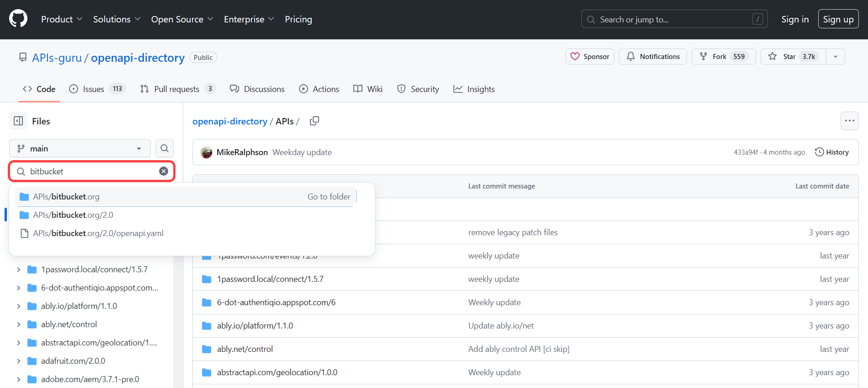
Task: Open the main branch selector
Action: [80, 149]
